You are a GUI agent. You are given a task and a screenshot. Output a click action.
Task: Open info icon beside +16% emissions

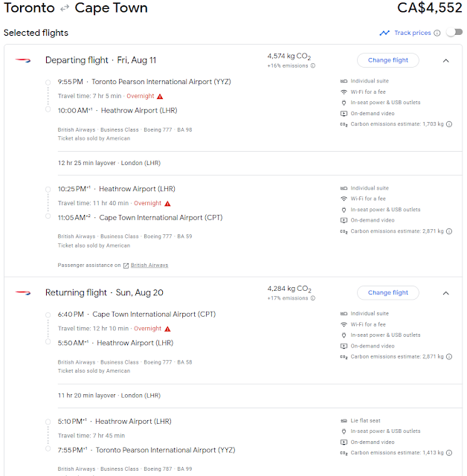click(313, 65)
